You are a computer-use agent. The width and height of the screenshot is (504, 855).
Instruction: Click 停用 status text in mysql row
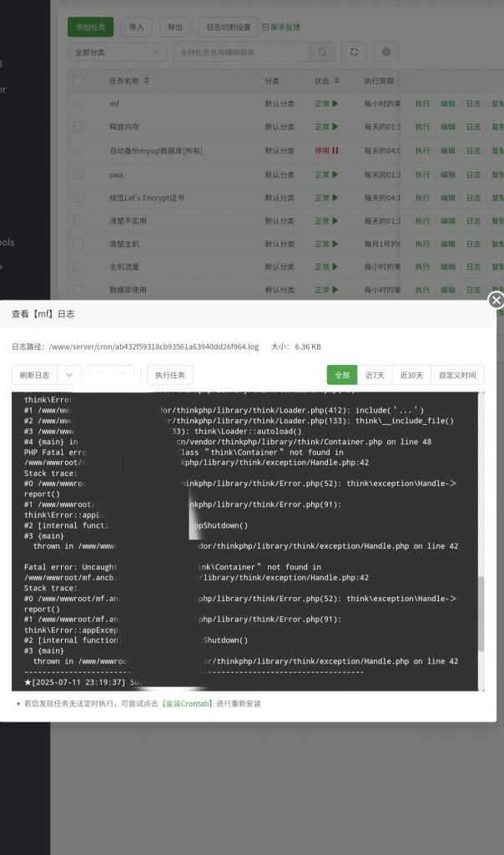(322, 150)
